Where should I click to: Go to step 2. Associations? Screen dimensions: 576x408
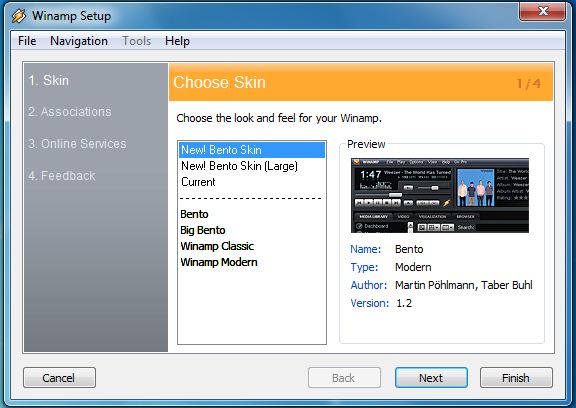(x=70, y=112)
